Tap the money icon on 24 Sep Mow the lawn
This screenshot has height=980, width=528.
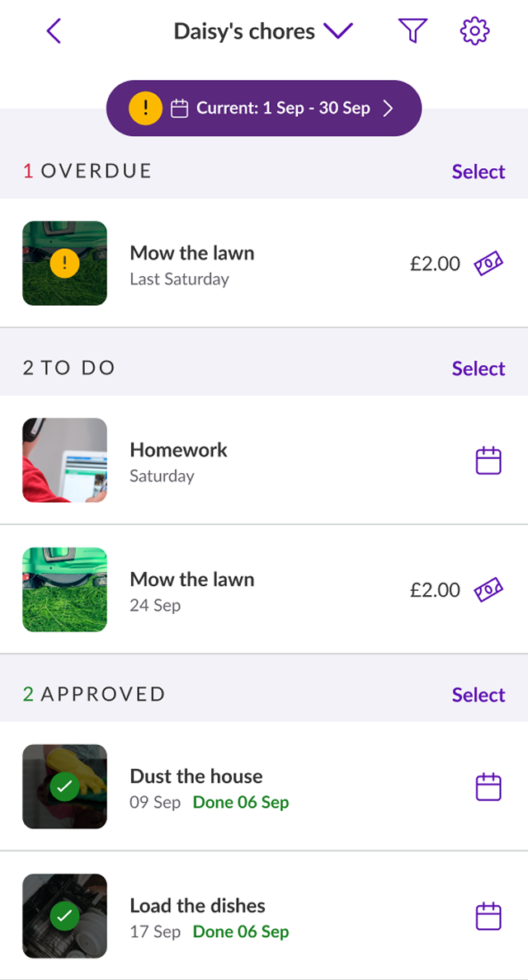pos(488,590)
